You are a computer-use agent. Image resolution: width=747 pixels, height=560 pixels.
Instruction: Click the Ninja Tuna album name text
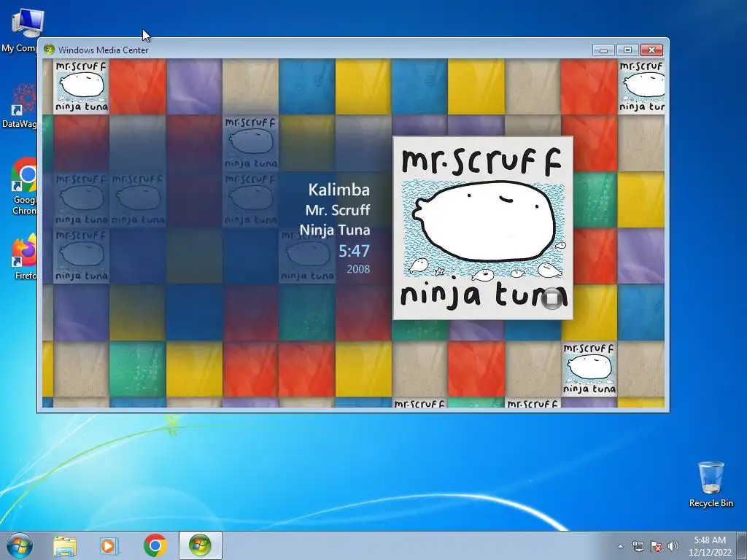[334, 230]
